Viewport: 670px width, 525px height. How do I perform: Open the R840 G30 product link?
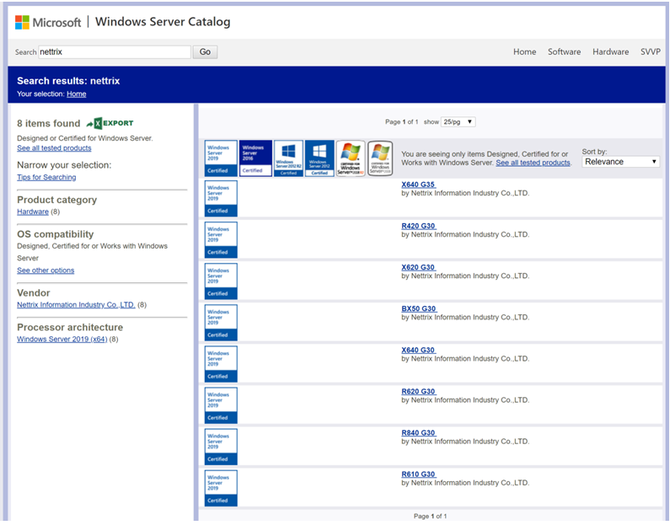point(418,433)
